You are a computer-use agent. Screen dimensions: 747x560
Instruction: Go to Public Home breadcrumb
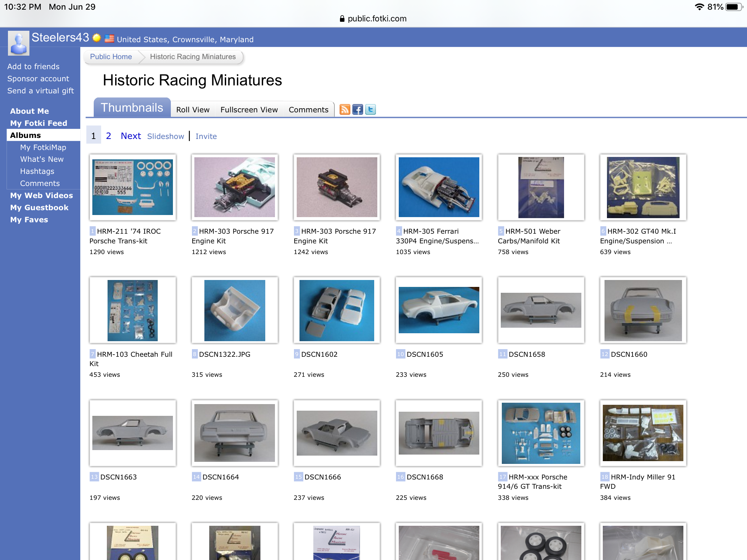tap(111, 57)
